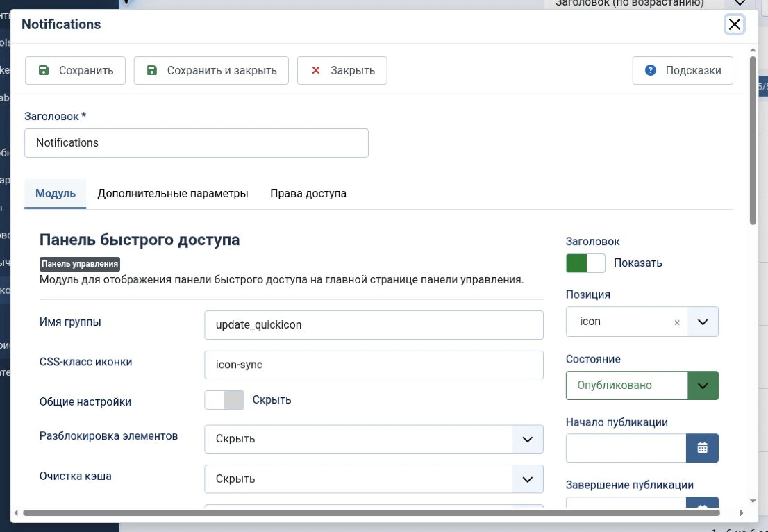
Task: Click the Скрыть label beside Общие настройки
Action: point(272,400)
